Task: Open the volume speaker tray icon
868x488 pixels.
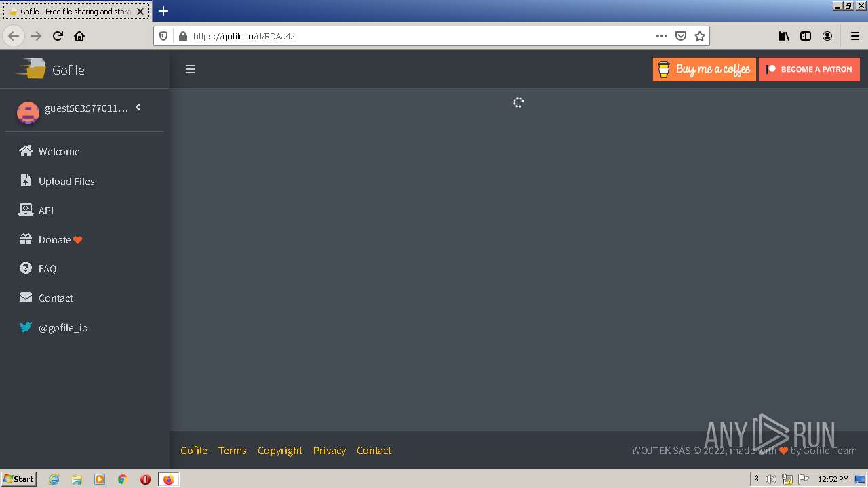Action: tap(771, 479)
